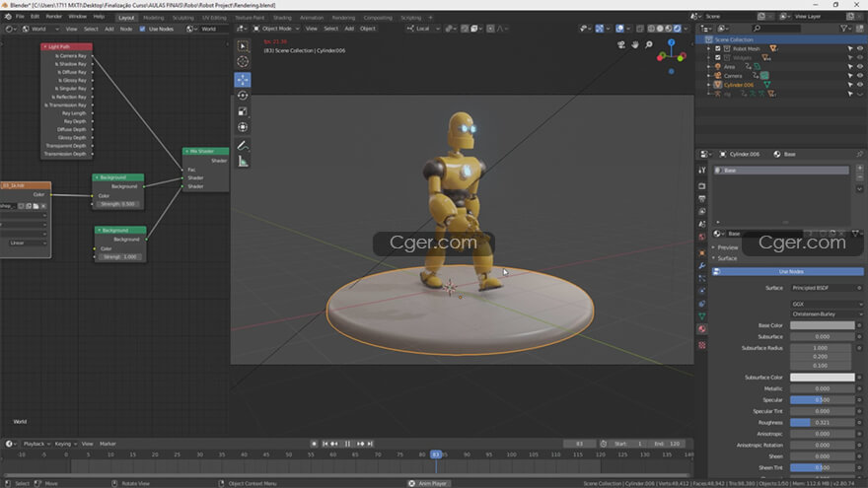
Task: Select the Measure tool
Action: [x=243, y=162]
